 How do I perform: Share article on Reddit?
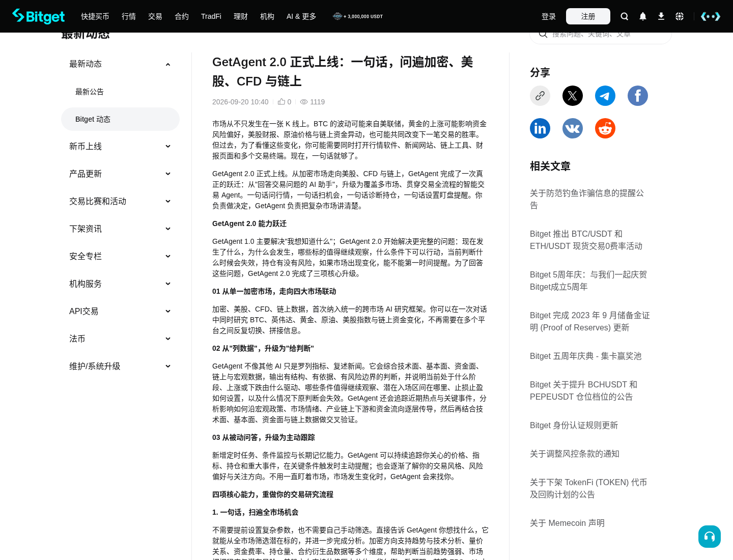[x=605, y=128]
